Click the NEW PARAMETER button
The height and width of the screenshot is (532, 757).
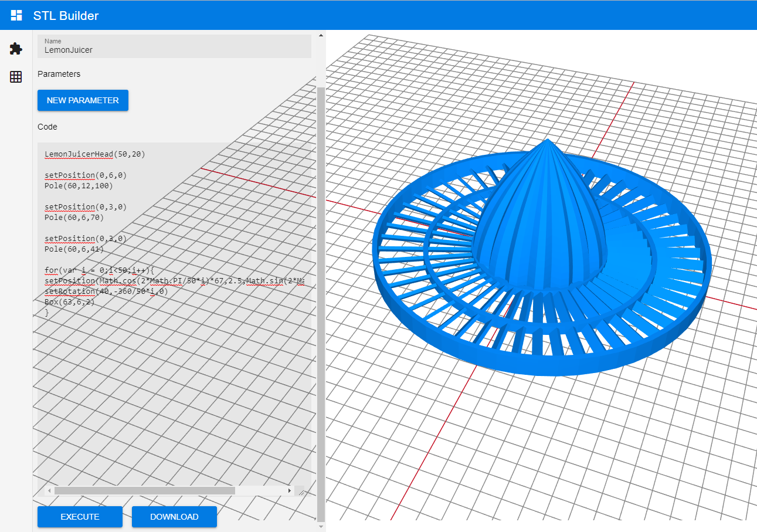(83, 100)
